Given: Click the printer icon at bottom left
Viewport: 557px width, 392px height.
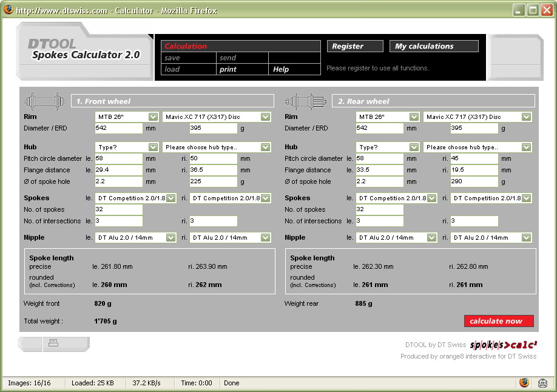Looking at the screenshot, I should [53, 343].
